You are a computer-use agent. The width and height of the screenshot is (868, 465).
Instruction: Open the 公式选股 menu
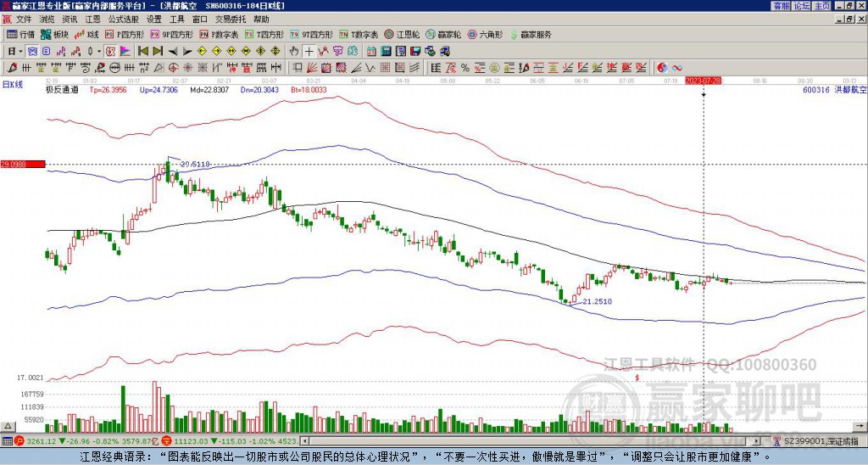click(124, 20)
